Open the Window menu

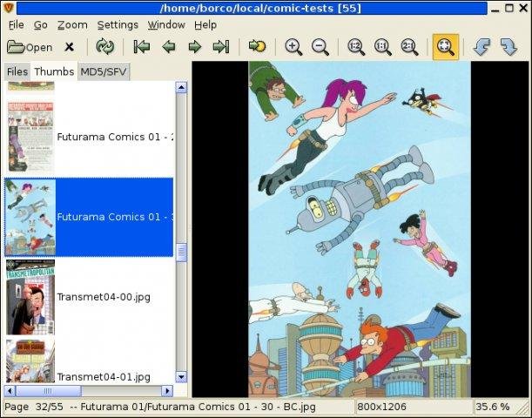coord(166,24)
